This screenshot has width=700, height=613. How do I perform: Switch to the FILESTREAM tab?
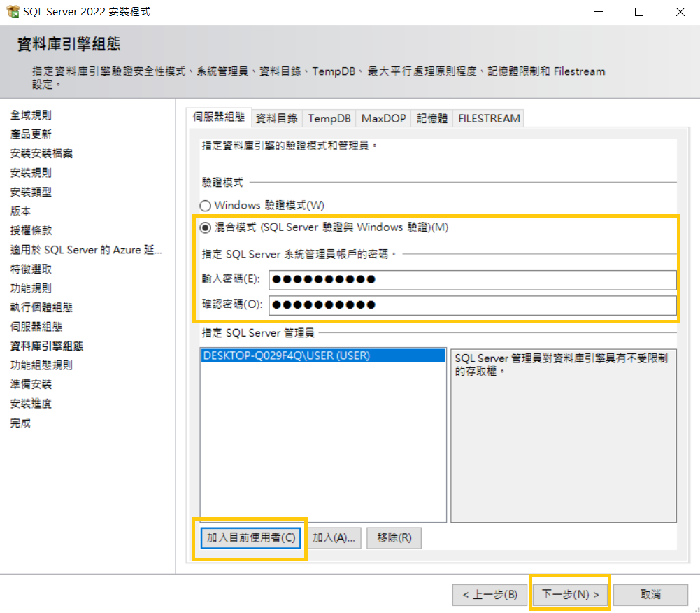pyautogui.click(x=489, y=118)
